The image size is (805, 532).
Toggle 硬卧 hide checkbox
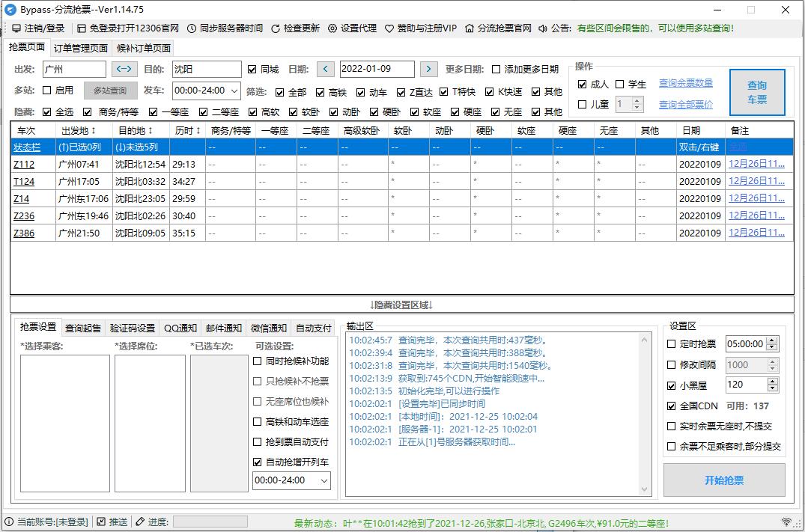(x=374, y=111)
